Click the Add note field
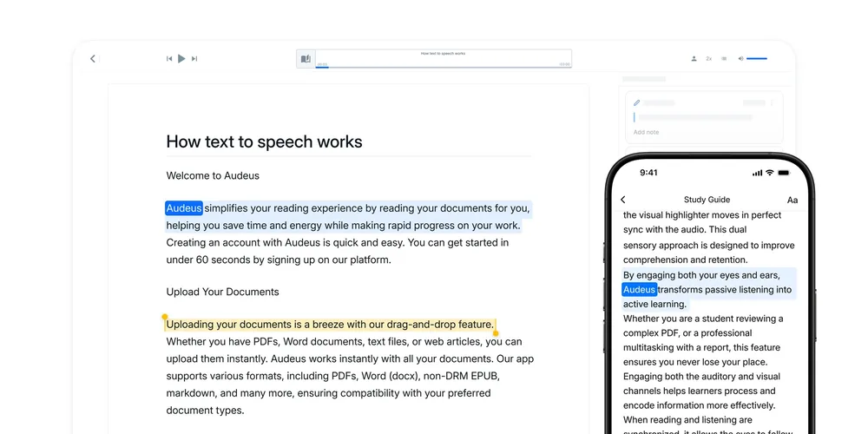The height and width of the screenshot is (434, 868). (646, 132)
